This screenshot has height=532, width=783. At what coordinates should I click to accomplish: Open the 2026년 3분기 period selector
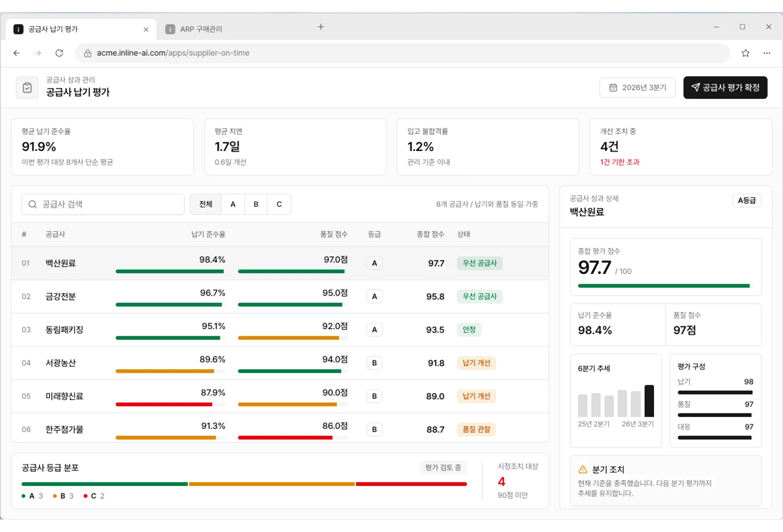click(637, 88)
